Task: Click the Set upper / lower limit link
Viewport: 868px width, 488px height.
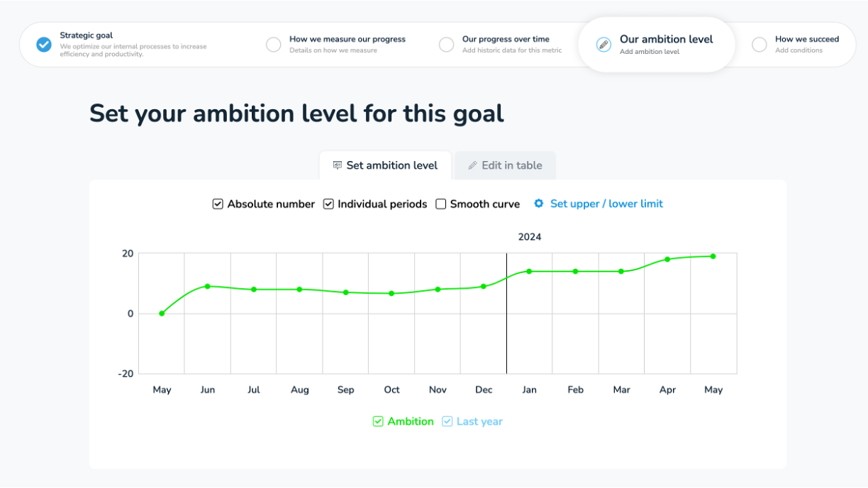Action: tap(608, 204)
